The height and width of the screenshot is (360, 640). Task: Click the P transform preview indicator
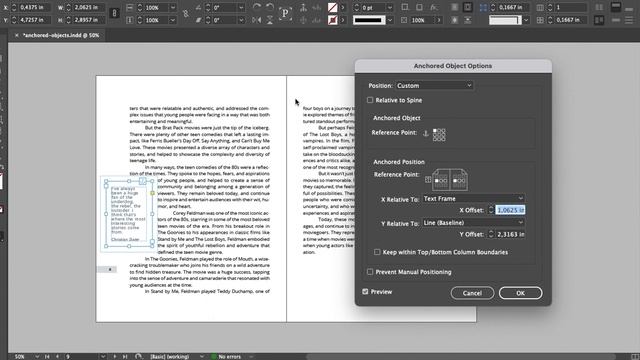tap(285, 13)
